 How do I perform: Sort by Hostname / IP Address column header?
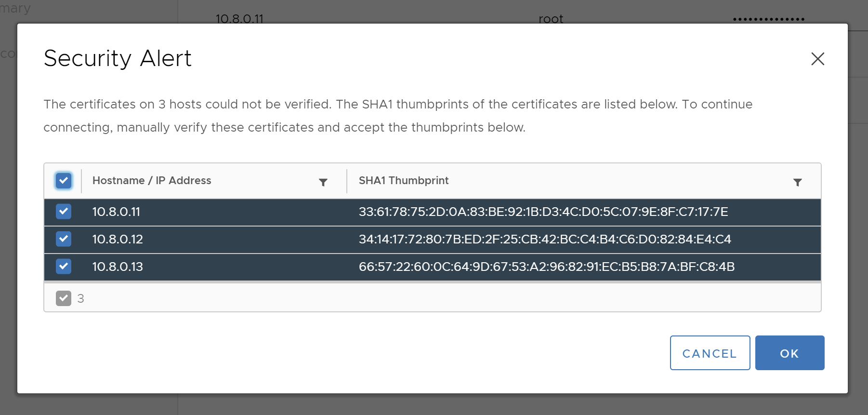coord(152,181)
